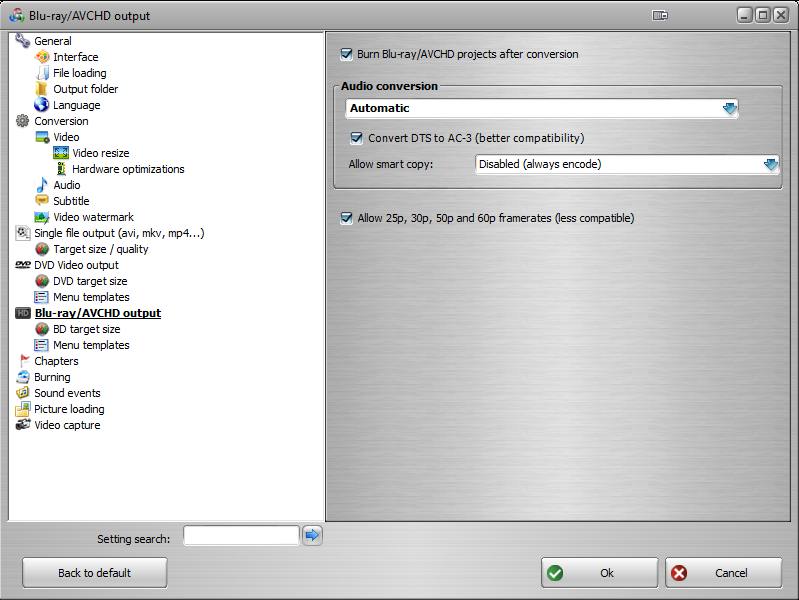Click the Hardware optimizations icon

pos(61,169)
